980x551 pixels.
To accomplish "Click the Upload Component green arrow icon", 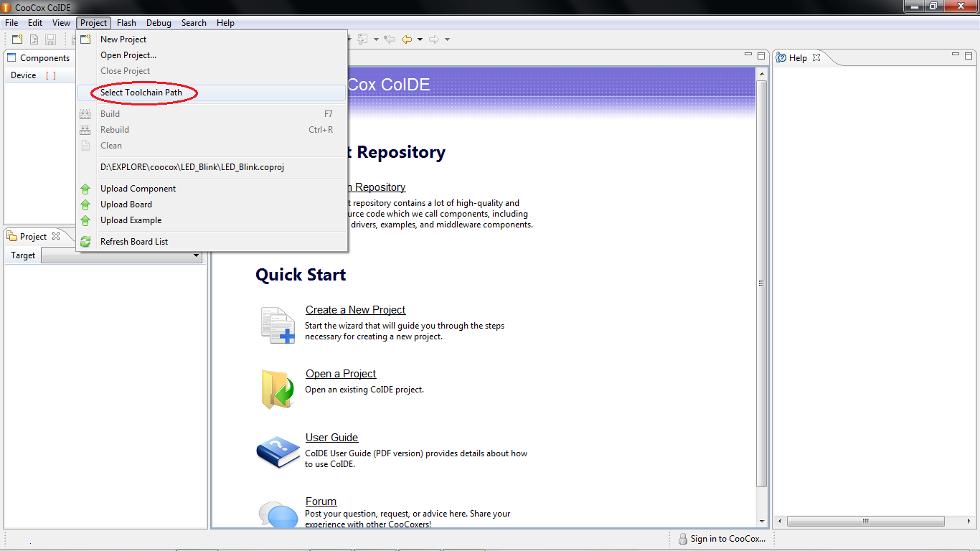I will coord(85,189).
